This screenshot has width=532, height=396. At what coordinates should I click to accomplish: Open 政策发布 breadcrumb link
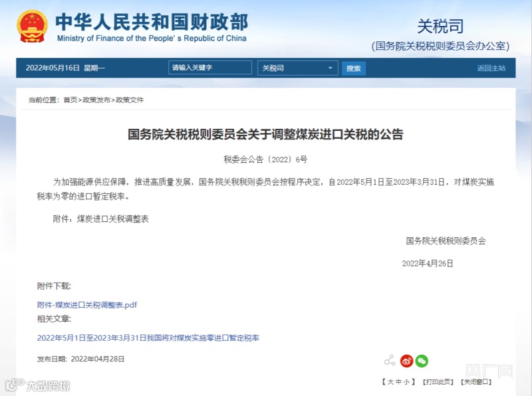(96, 100)
